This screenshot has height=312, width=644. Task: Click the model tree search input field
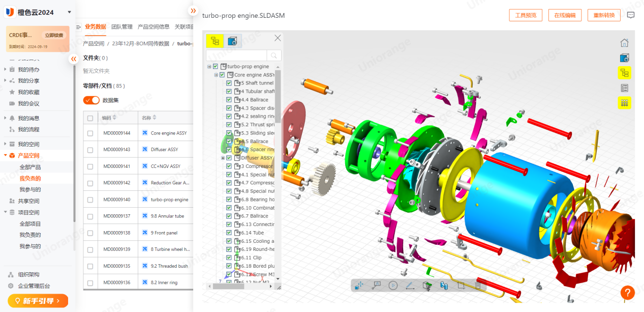tap(236, 55)
